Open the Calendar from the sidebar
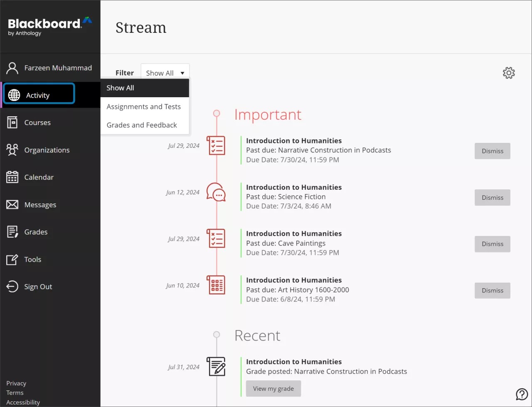 pyautogui.click(x=12, y=177)
